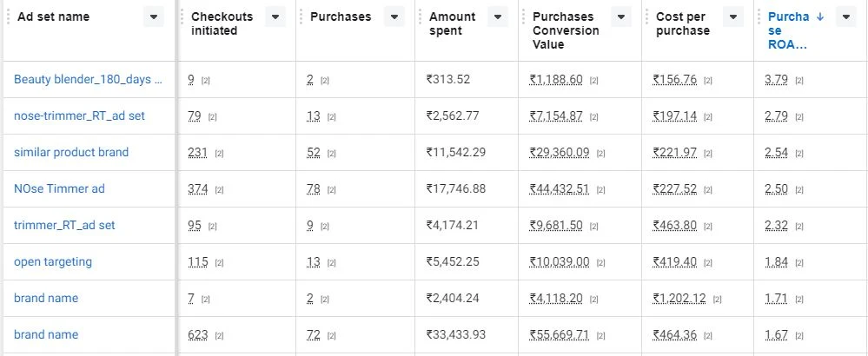Viewport: 868px width, 356px height.
Task: Click the ₹29,360.09 conversion value
Action: click(x=559, y=152)
